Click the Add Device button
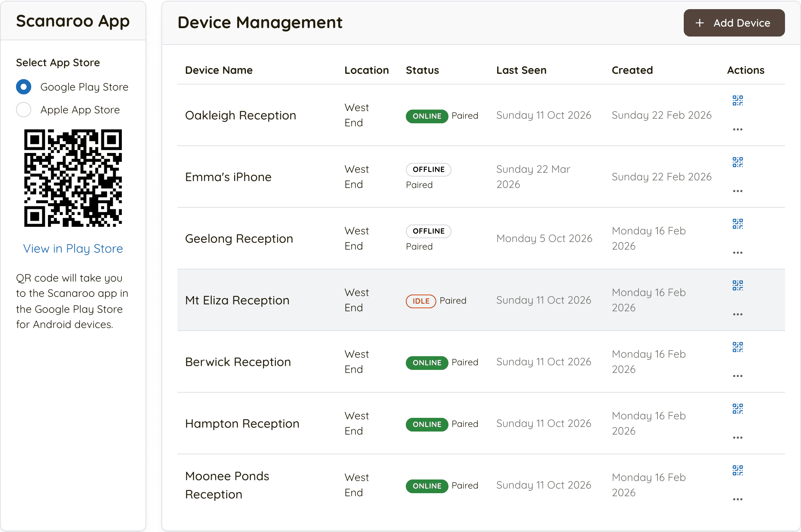 pos(734,23)
